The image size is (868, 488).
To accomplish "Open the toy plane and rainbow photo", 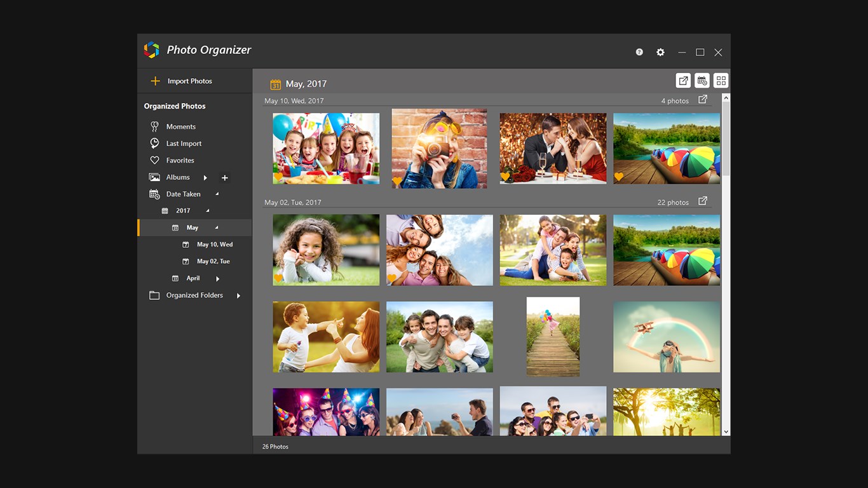I will click(667, 337).
